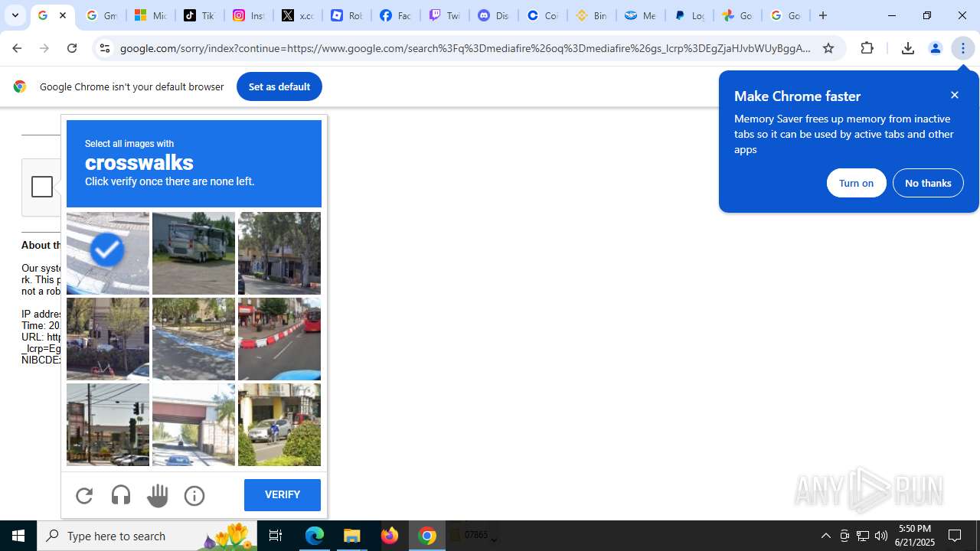The height and width of the screenshot is (551, 980).
Task: Reload the page
Action: 72,48
